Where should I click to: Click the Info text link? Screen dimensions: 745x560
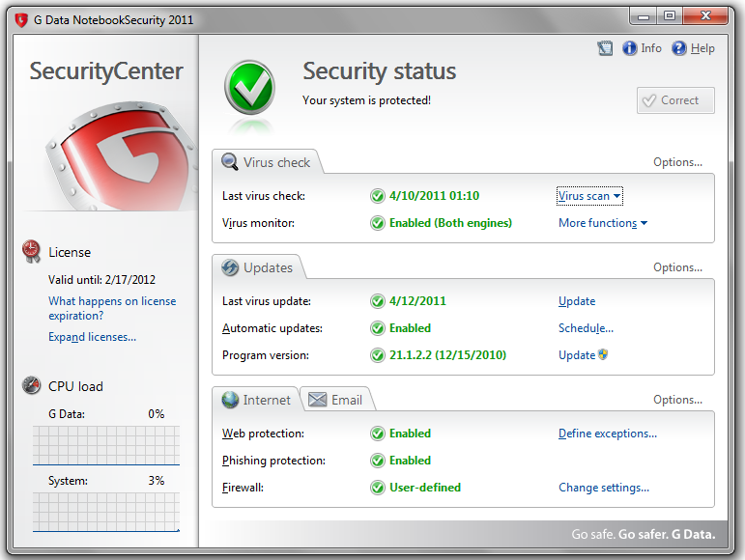pyautogui.click(x=651, y=48)
